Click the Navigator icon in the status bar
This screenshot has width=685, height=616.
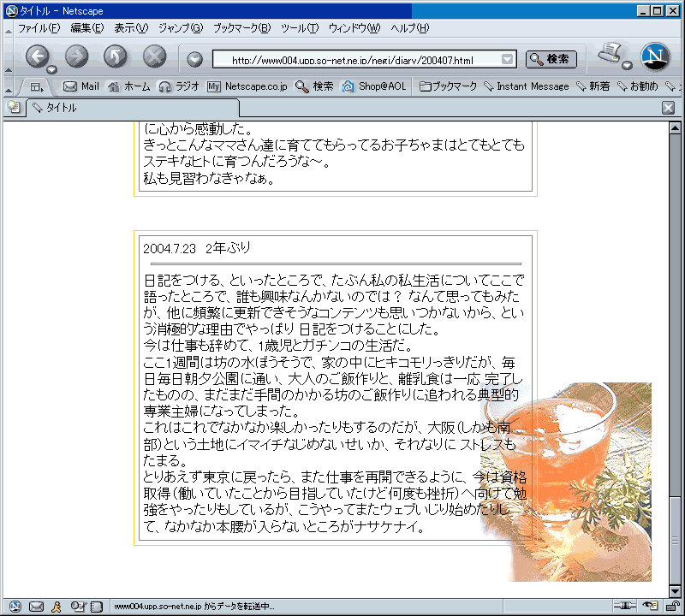tap(15, 606)
